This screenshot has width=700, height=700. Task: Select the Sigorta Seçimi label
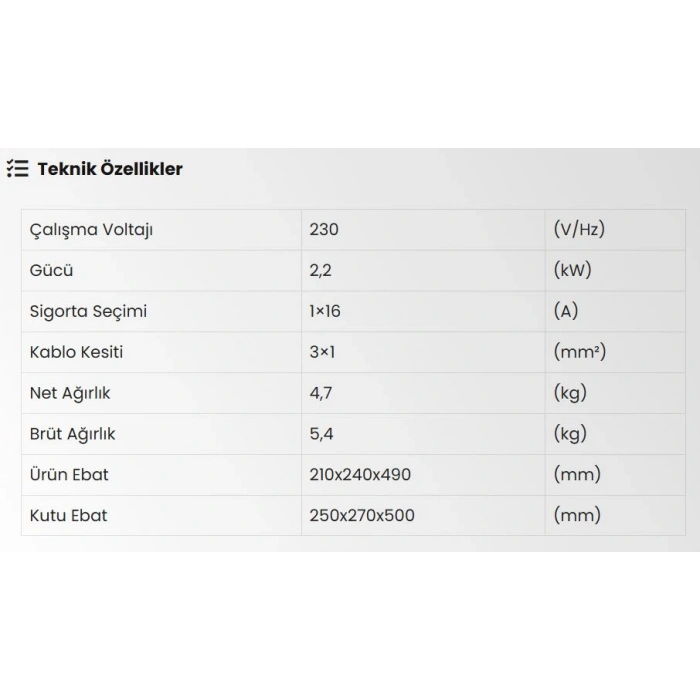[89, 311]
